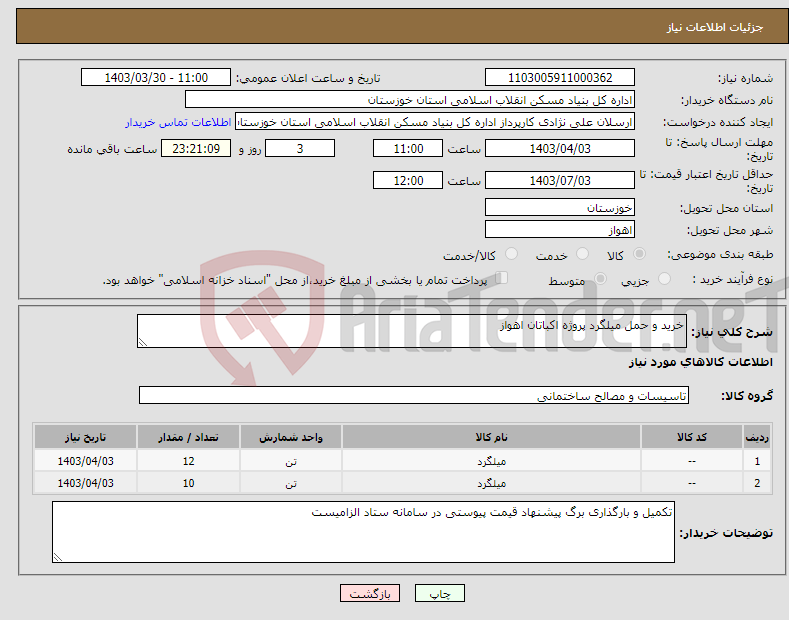Viewport: 789px width, 620px height.
Task: Click the delivery province field خوزستان
Action: (x=560, y=207)
